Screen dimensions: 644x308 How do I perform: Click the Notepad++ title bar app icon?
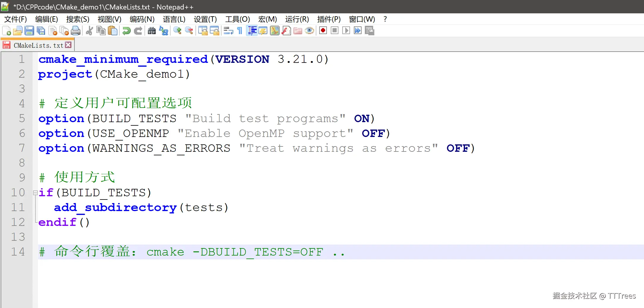[5, 7]
